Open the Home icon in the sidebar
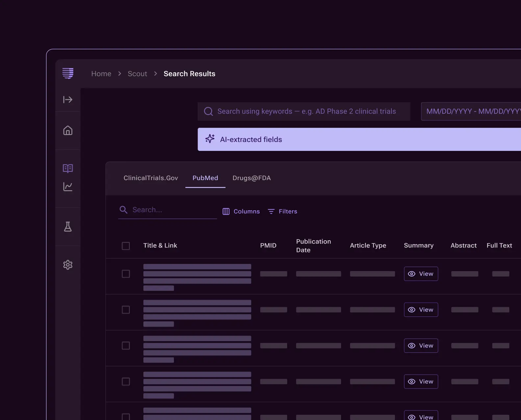 pos(68,130)
